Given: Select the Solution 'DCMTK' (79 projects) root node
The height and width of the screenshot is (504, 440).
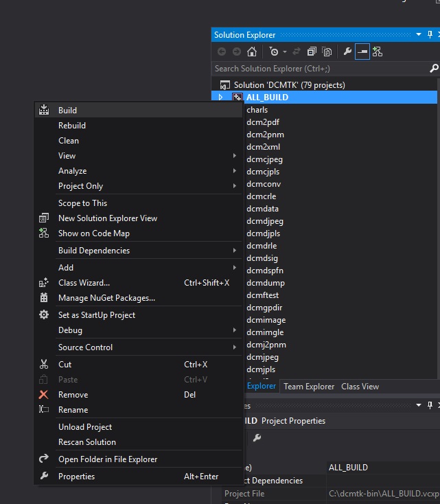Looking at the screenshot, I should tap(289, 85).
